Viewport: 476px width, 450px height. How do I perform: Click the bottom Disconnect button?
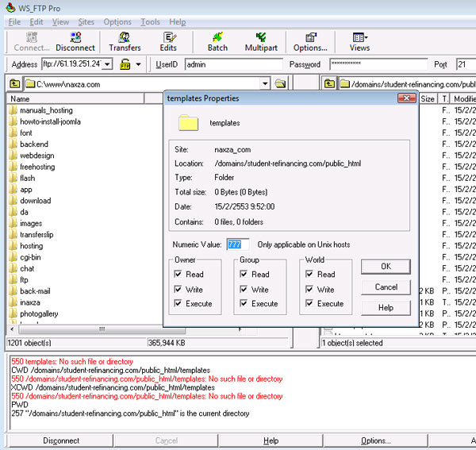click(x=61, y=440)
